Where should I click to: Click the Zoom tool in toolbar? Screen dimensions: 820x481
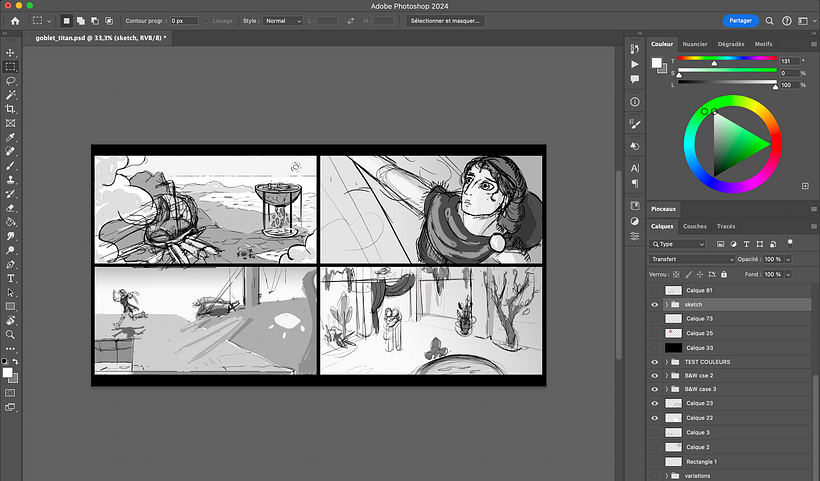pyautogui.click(x=10, y=334)
